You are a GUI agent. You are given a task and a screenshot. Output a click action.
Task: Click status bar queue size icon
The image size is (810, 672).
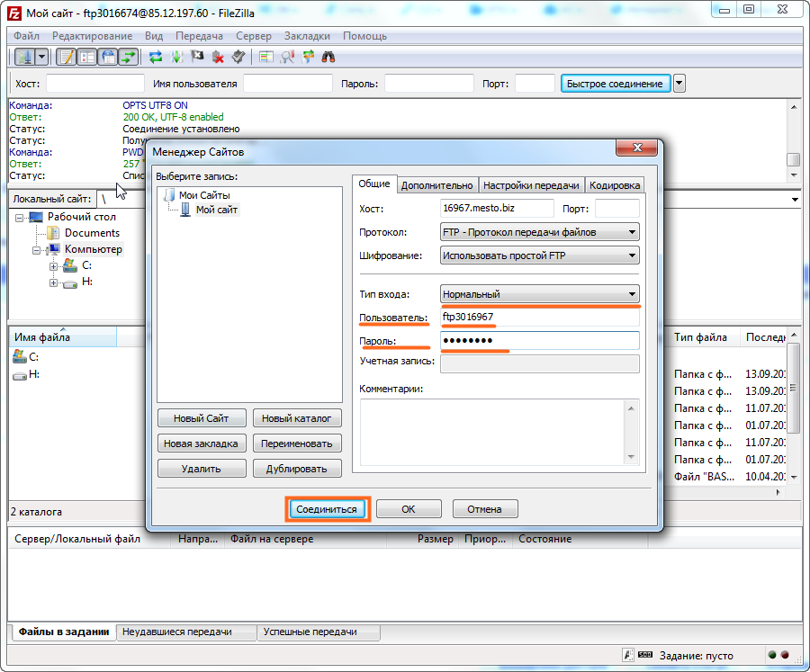pyautogui.click(x=645, y=655)
